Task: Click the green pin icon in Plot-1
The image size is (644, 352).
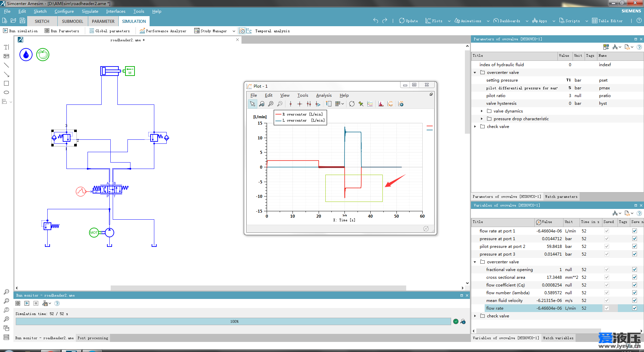Action: [x=361, y=104]
